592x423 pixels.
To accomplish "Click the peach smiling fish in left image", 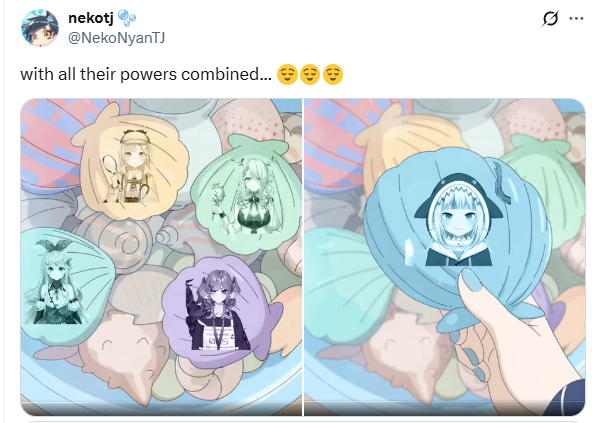I will [125, 347].
